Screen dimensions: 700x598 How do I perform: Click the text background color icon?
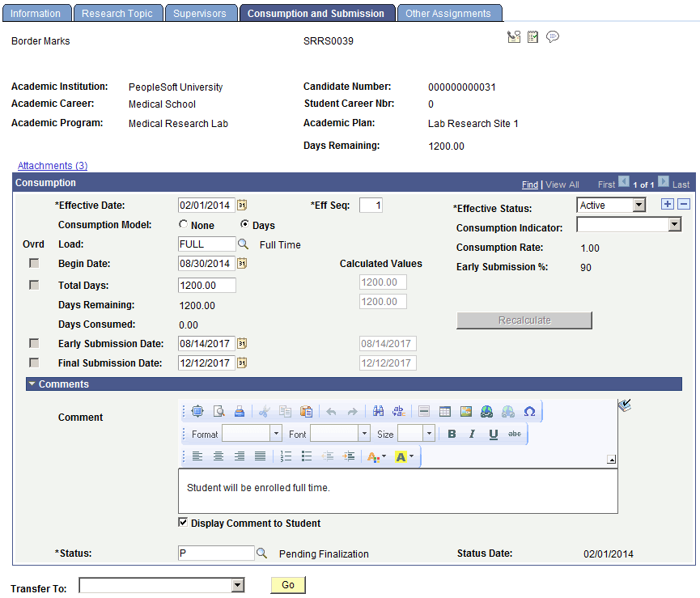tap(404, 456)
